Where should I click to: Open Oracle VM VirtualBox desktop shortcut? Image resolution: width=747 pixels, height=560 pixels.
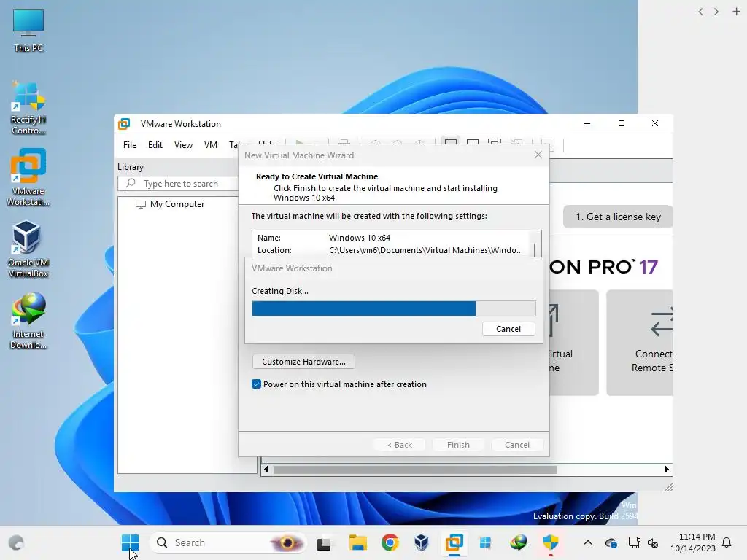(28, 249)
